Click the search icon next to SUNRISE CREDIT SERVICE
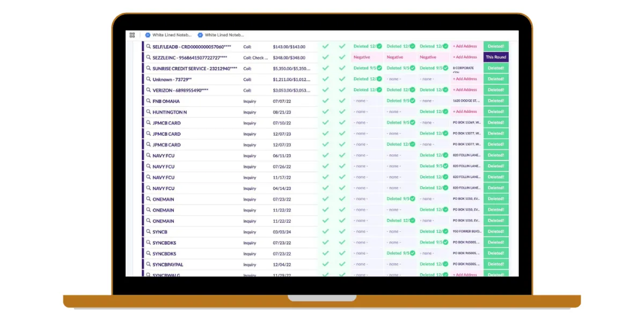The height and width of the screenshot is (322, 644). (149, 68)
